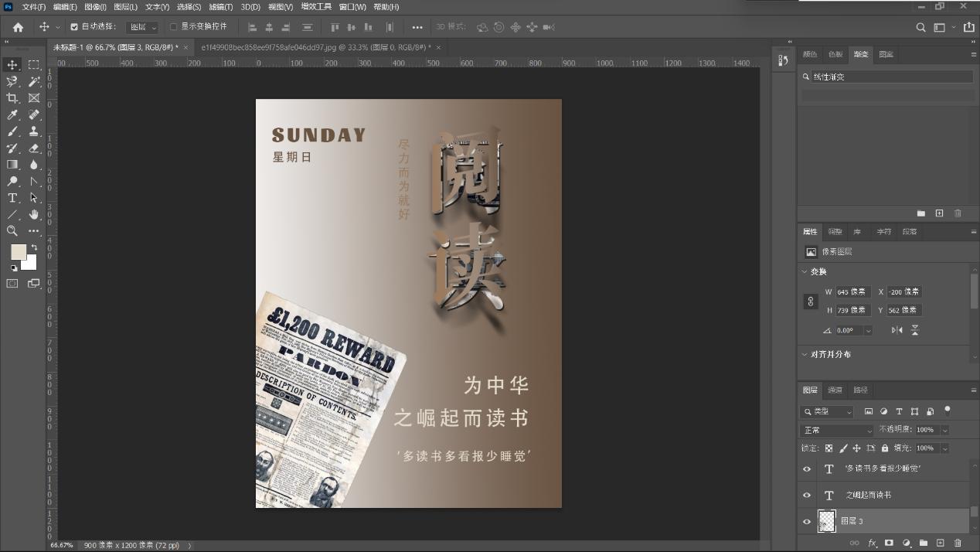Select the Hand tool
980x552 pixels.
point(34,214)
